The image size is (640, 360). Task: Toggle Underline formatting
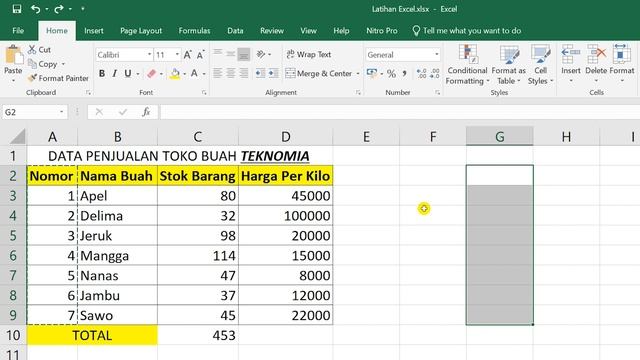[x=128, y=73]
